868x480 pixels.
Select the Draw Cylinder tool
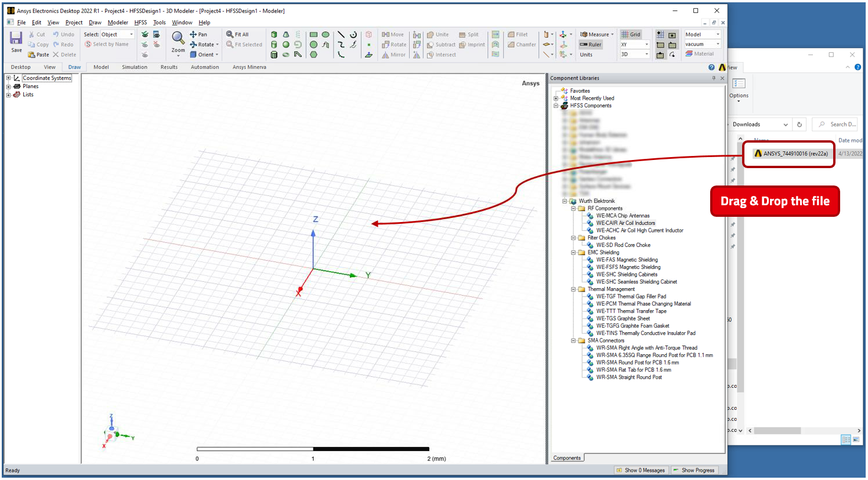tap(274, 45)
